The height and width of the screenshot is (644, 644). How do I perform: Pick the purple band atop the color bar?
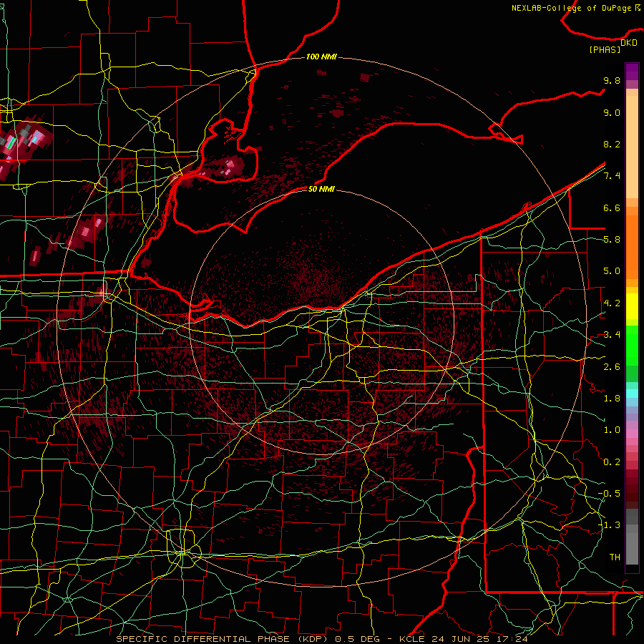(632, 72)
